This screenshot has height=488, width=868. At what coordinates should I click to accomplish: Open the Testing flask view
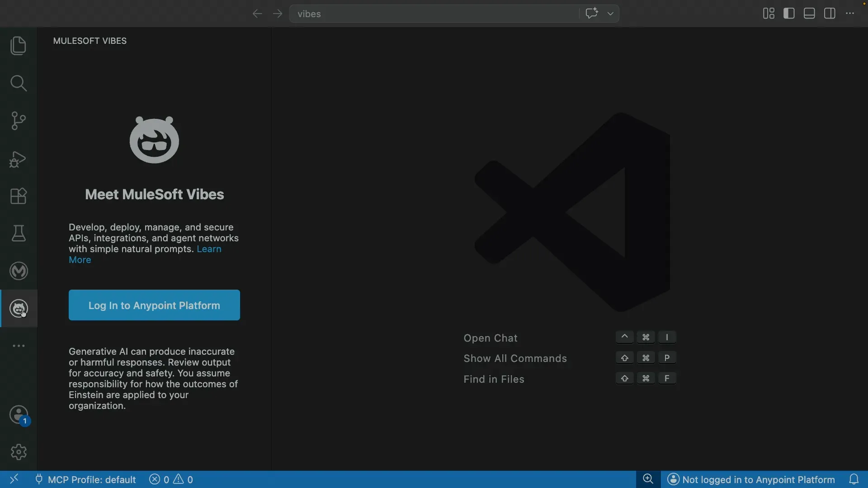pos(19,234)
